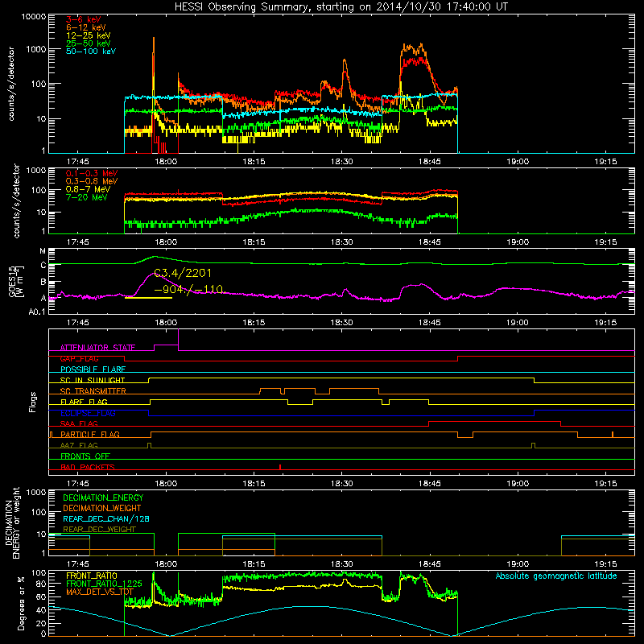The height and width of the screenshot is (644, 644).
Task: Click the M class tick label on GOES panel
Action: pyautogui.click(x=43, y=251)
